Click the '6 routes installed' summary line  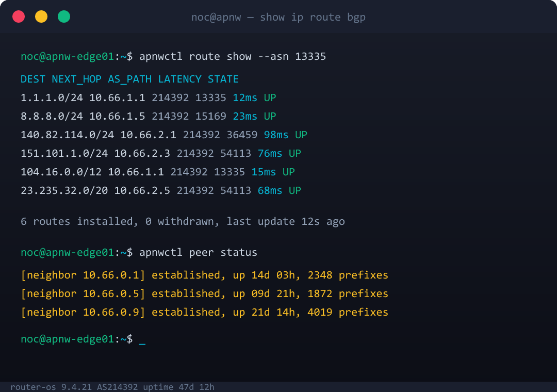coord(183,221)
